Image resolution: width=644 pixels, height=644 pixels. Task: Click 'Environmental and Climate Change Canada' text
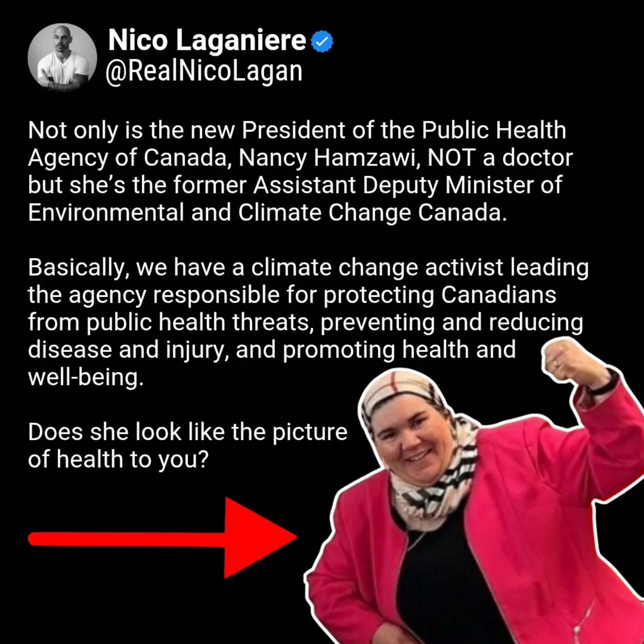click(267, 213)
